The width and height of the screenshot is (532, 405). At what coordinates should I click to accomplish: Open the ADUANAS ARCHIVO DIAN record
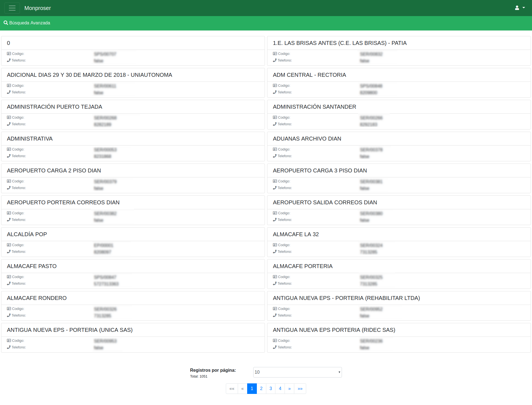tap(307, 139)
